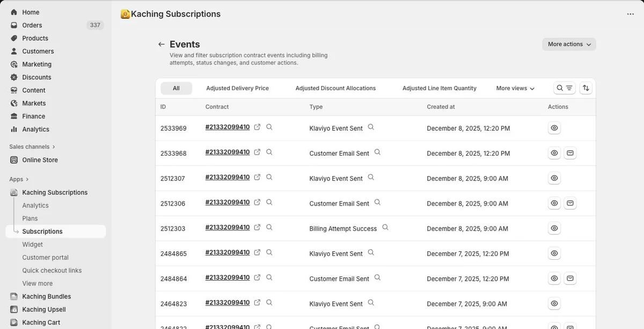Click the Kaching Bundles app icon
The image size is (644, 329).
tap(14, 297)
